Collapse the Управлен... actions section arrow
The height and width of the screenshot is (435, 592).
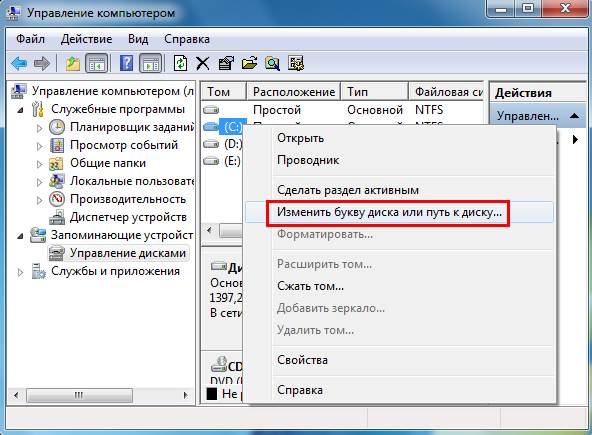click(575, 116)
